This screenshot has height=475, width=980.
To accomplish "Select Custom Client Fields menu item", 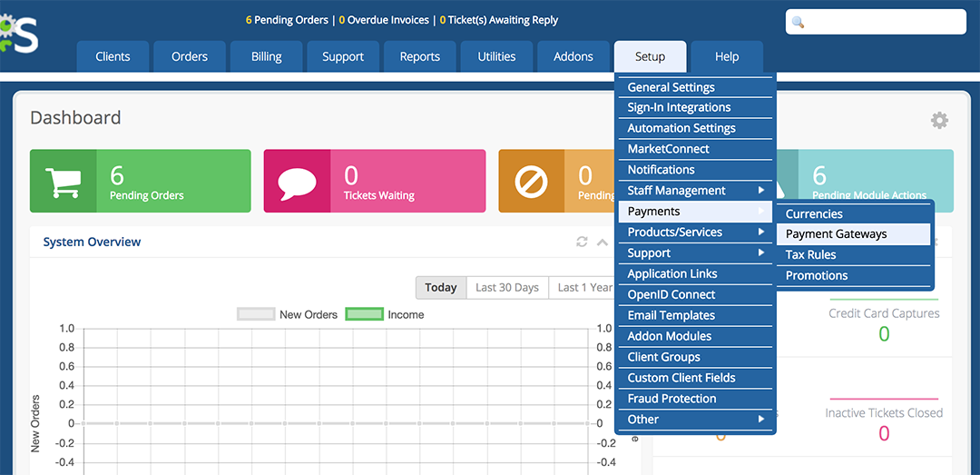I will (695, 378).
